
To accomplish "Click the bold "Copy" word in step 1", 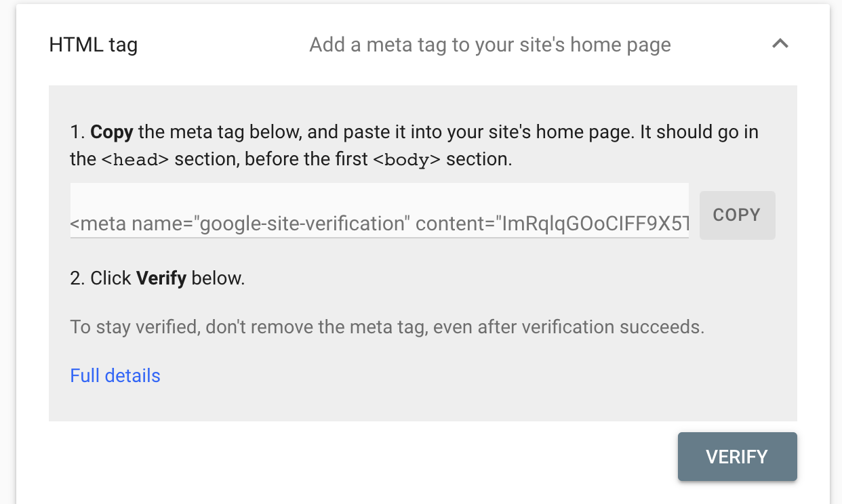I will point(112,131).
